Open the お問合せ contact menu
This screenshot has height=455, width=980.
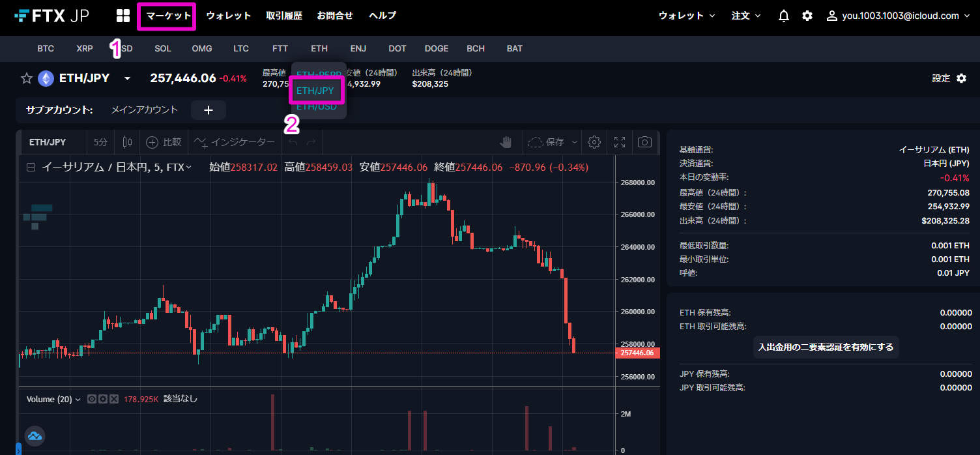(335, 16)
